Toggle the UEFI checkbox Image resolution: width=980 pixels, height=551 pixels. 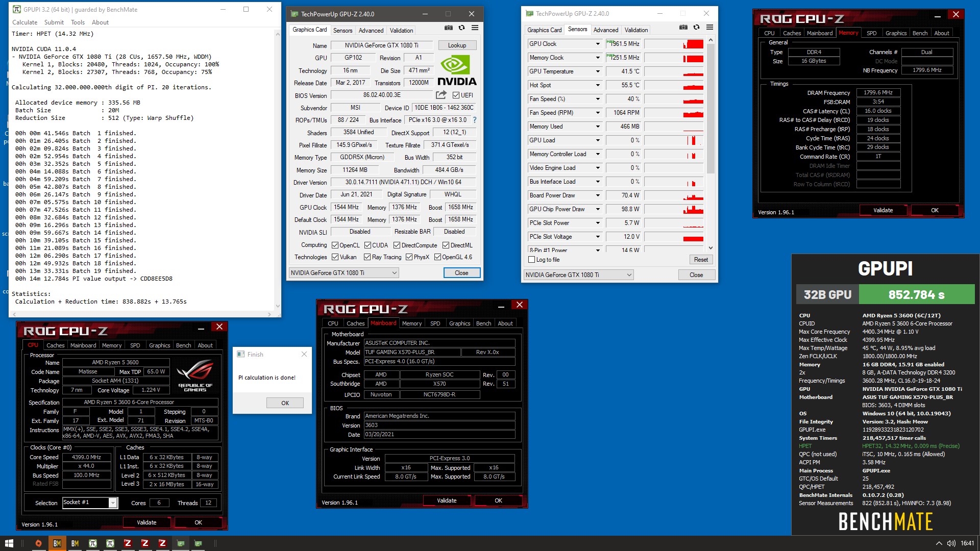coord(456,95)
